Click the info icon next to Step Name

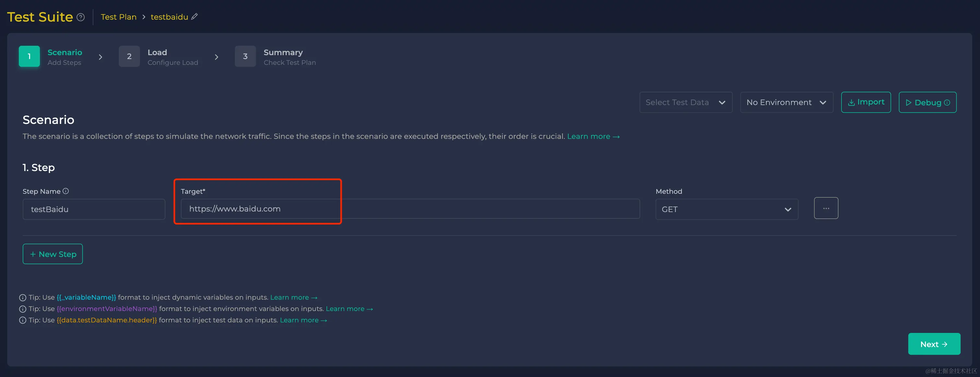66,191
